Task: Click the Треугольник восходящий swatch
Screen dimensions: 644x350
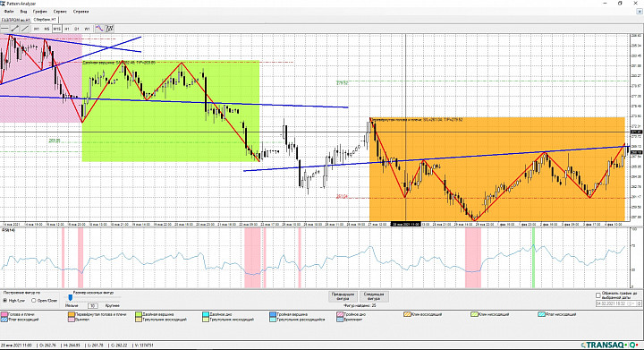Action: [x=139, y=320]
